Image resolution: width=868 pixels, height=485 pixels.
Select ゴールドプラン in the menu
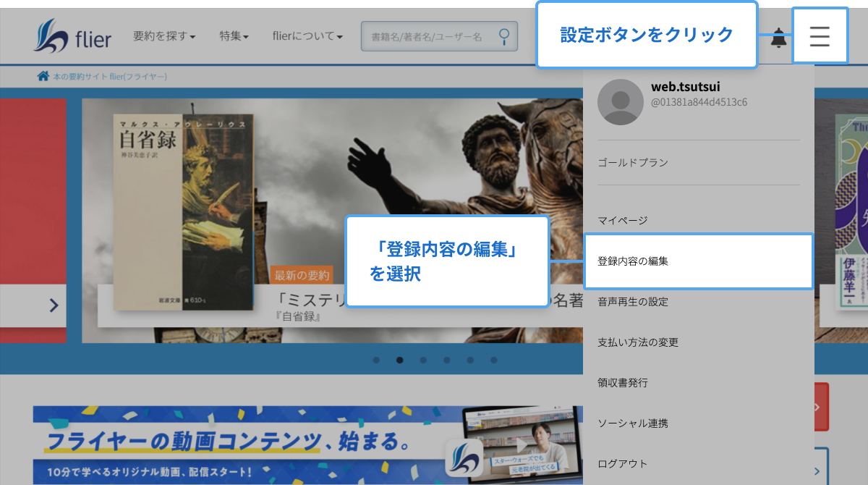pyautogui.click(x=633, y=163)
